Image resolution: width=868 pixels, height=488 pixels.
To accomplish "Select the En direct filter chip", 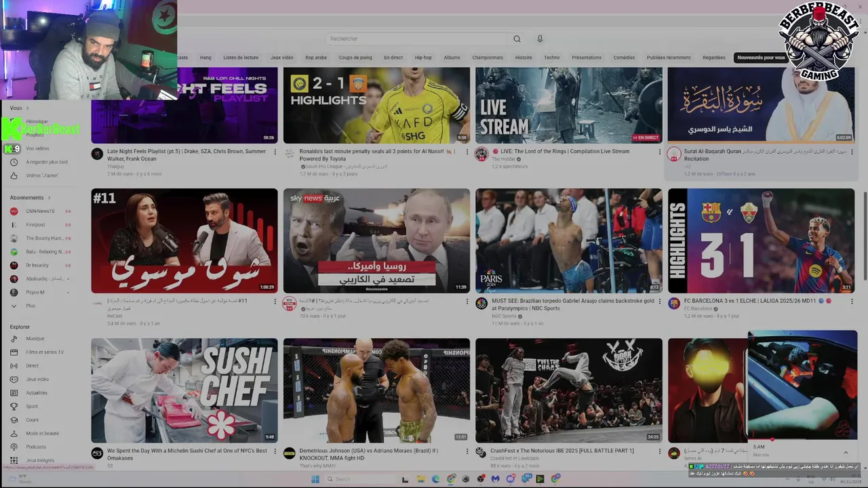I will click(x=393, y=58).
